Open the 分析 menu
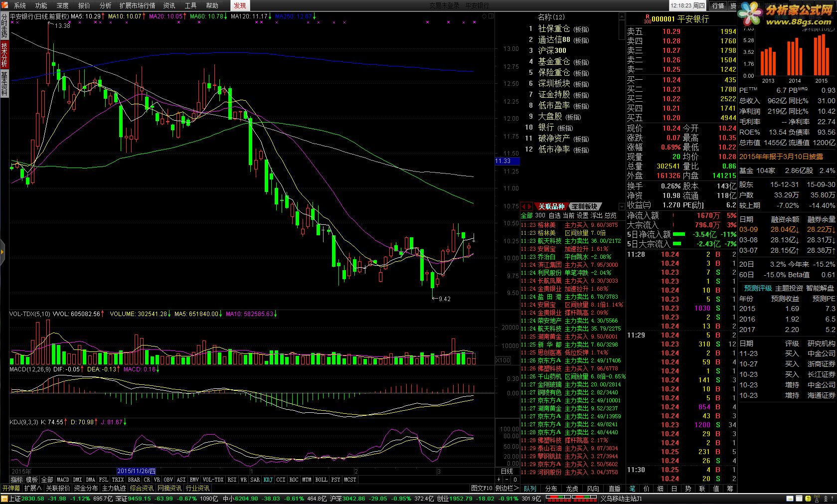 (x=106, y=5)
